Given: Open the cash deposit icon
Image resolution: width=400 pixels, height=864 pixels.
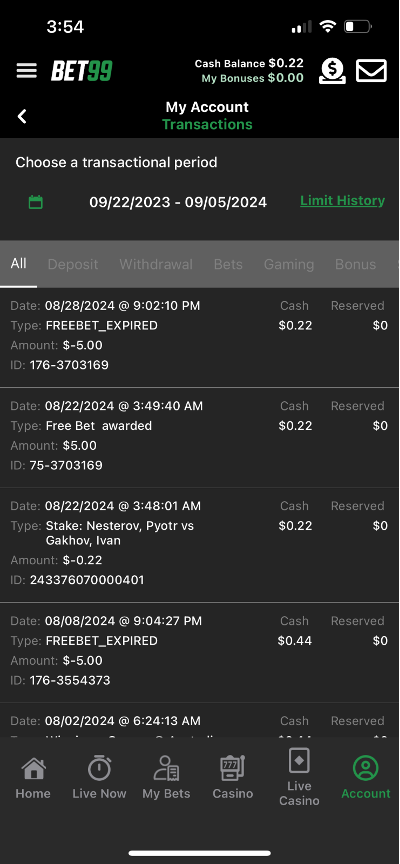Looking at the screenshot, I should (332, 71).
